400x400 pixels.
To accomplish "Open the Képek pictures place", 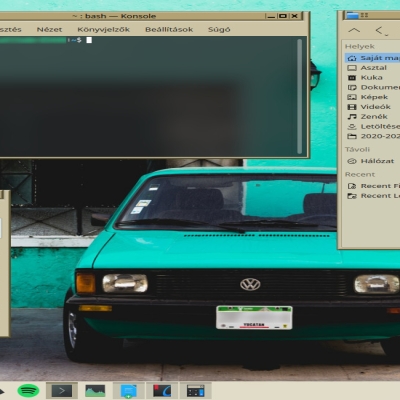I will click(x=372, y=97).
